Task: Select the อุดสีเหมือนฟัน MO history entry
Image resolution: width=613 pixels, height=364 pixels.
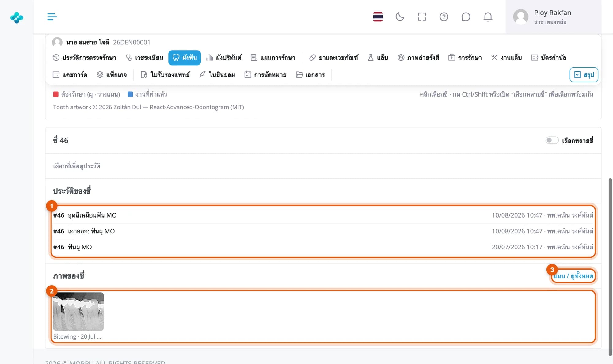Action: 323,215
